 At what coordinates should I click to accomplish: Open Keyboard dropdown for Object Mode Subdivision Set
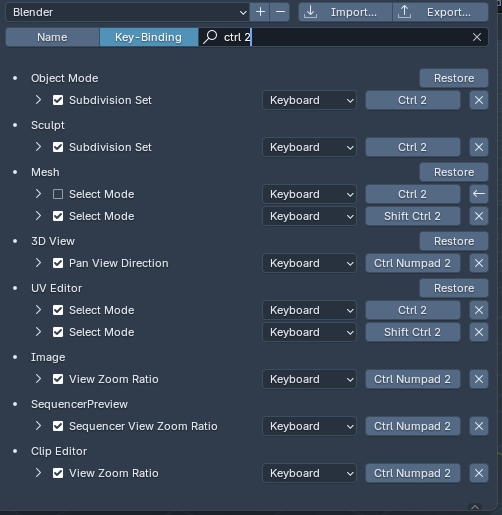click(309, 100)
